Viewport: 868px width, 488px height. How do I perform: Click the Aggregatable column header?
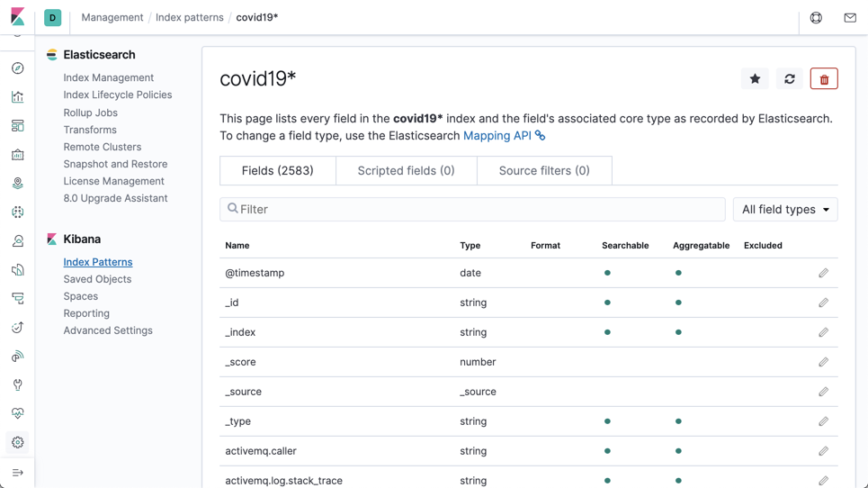[x=701, y=246]
